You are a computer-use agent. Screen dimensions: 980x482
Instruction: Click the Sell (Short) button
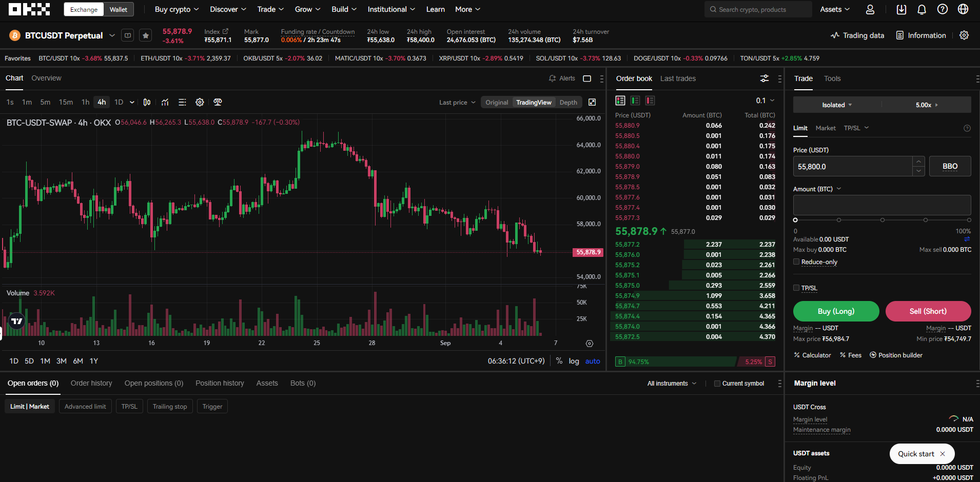[928, 311]
